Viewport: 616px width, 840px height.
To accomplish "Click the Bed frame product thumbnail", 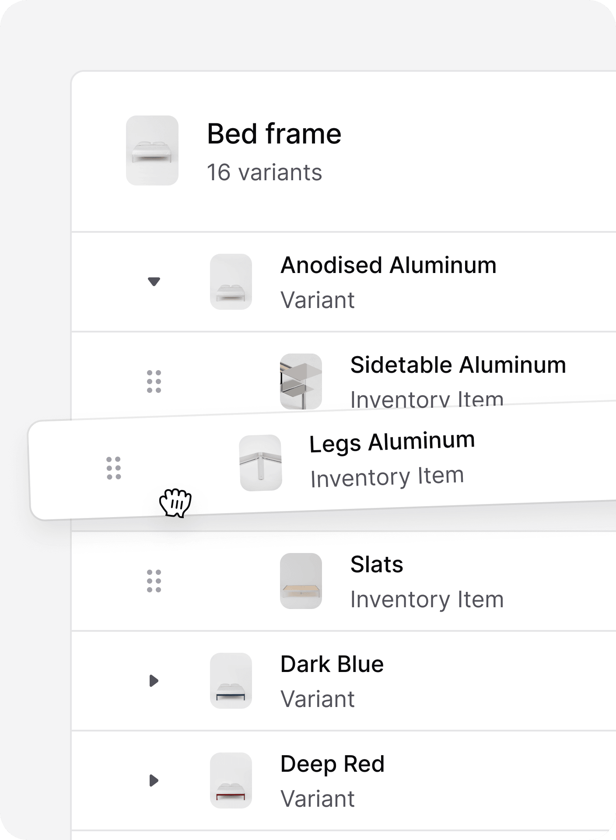I will [152, 150].
